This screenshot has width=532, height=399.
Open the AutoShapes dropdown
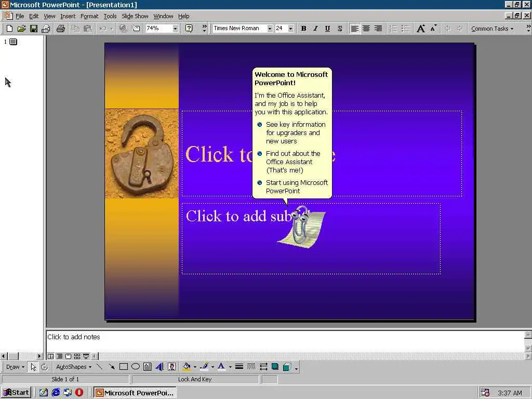74,367
